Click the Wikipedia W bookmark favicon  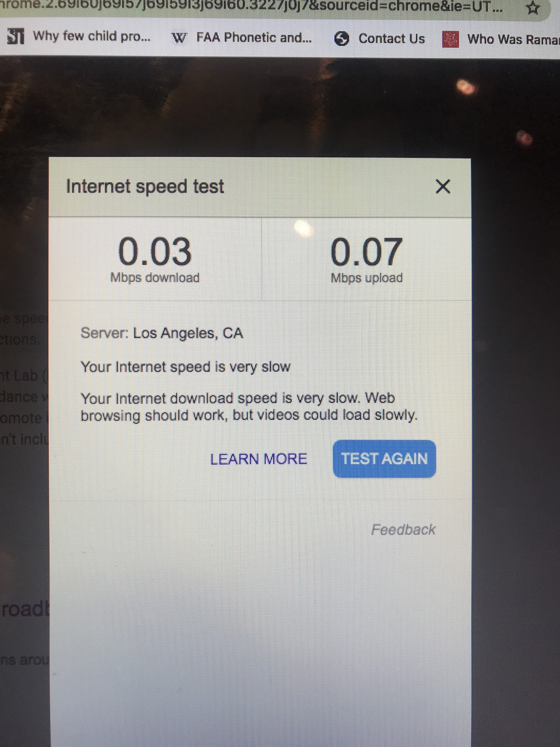[179, 38]
